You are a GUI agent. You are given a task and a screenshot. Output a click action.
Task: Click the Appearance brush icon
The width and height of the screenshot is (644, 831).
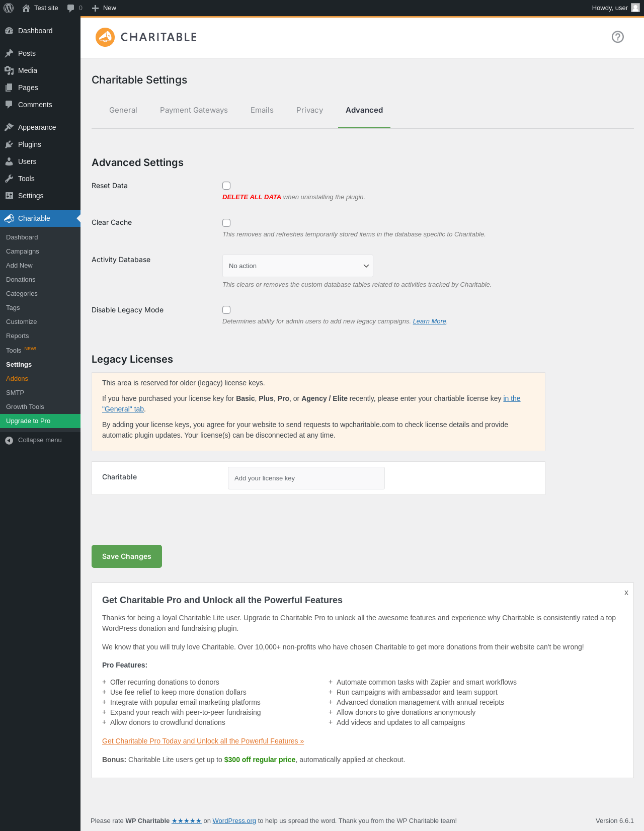pos(9,127)
